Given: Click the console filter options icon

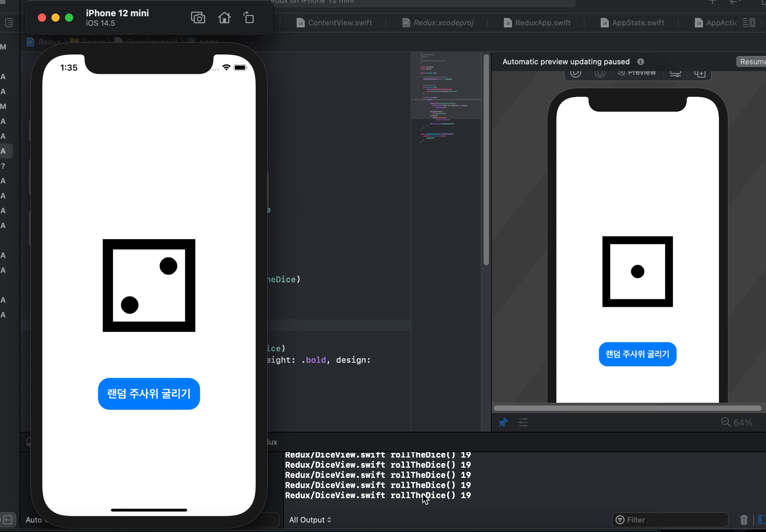Looking at the screenshot, I should pos(620,520).
